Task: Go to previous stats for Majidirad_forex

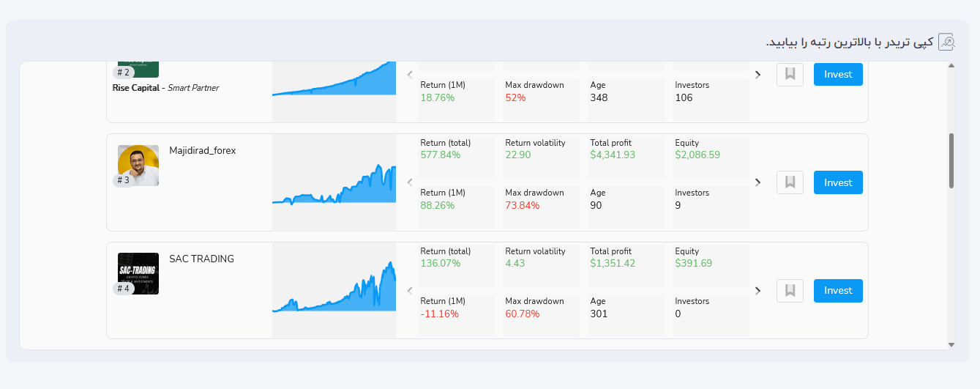Action: tap(410, 182)
